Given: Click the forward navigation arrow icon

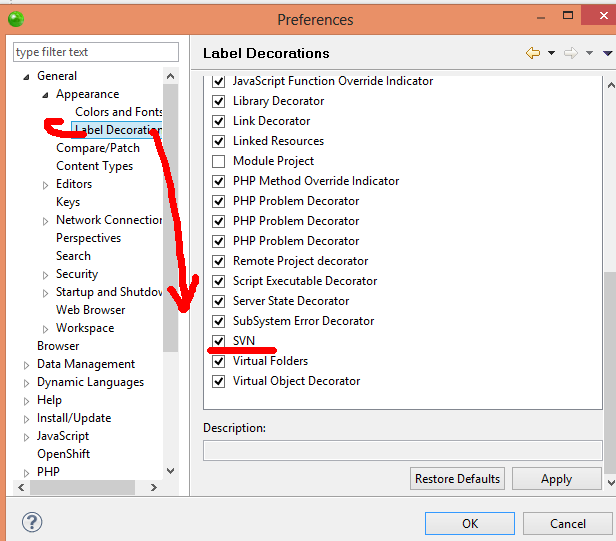Looking at the screenshot, I should (x=571, y=53).
